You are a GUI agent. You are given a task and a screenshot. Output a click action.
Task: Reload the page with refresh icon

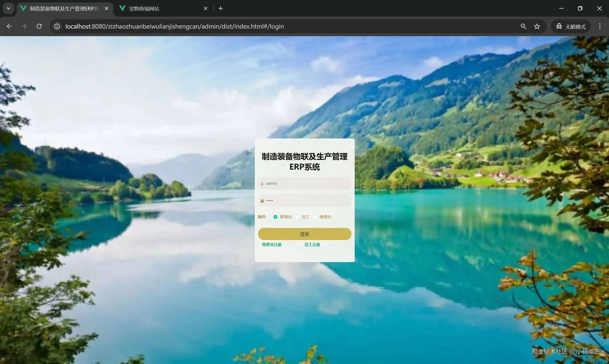click(x=39, y=26)
